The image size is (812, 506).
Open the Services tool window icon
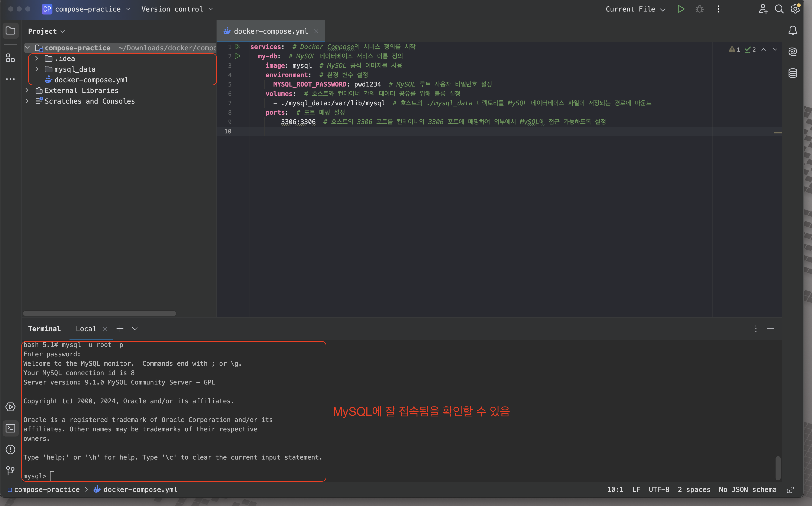point(10,407)
